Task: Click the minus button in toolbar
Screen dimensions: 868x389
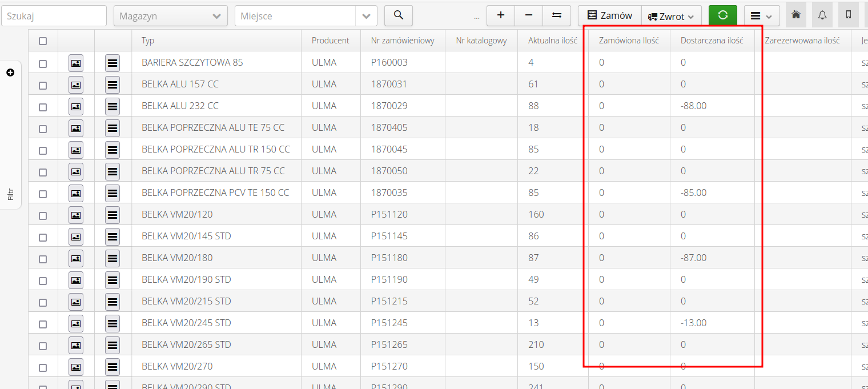Action: (529, 15)
